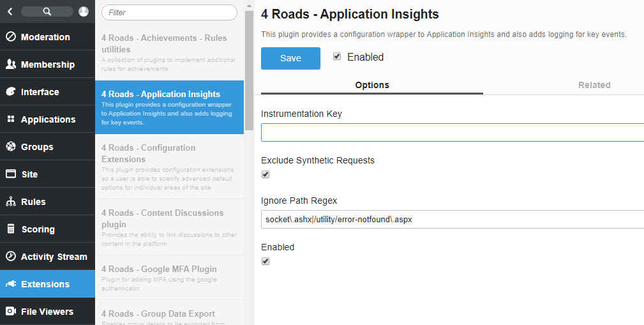Viewport: 644px width, 325px height.
Task: Click the Scoring calculator icon
Action: click(x=10, y=229)
